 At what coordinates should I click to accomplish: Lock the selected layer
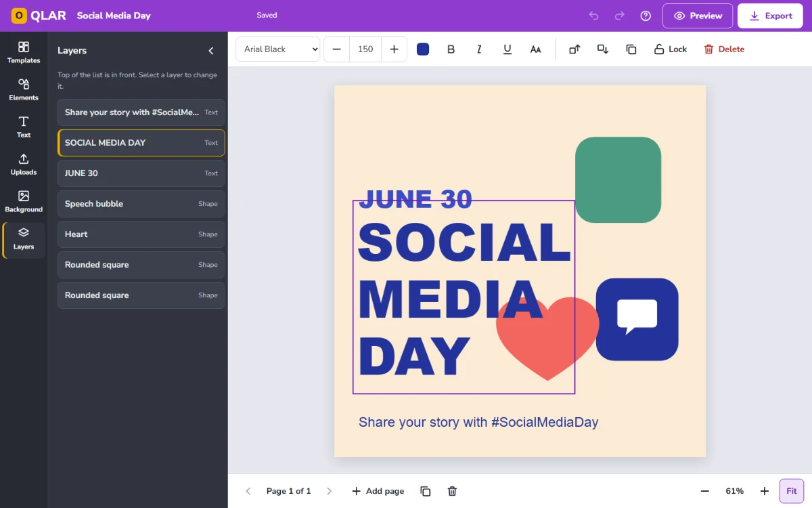[670, 49]
